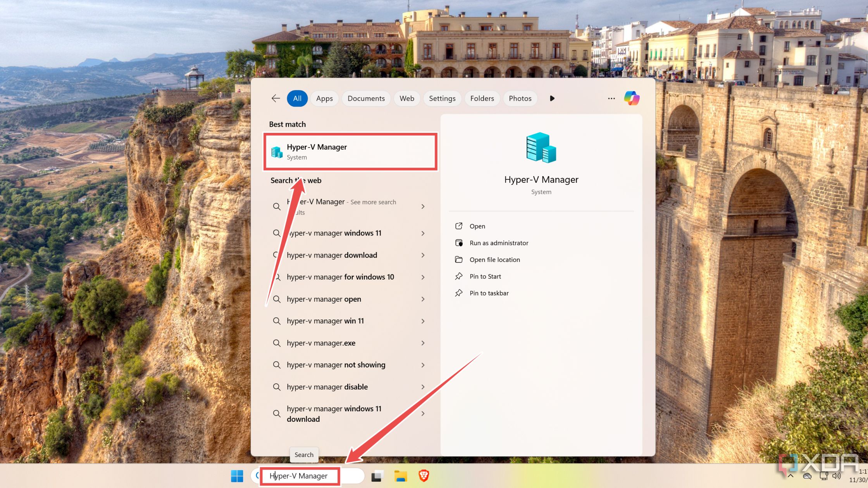The image size is (868, 488).
Task: Launch Brave browser from the taskbar
Action: coord(424,476)
